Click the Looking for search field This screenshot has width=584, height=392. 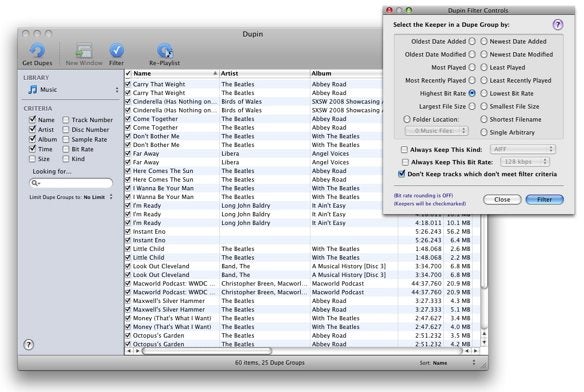pyautogui.click(x=71, y=183)
